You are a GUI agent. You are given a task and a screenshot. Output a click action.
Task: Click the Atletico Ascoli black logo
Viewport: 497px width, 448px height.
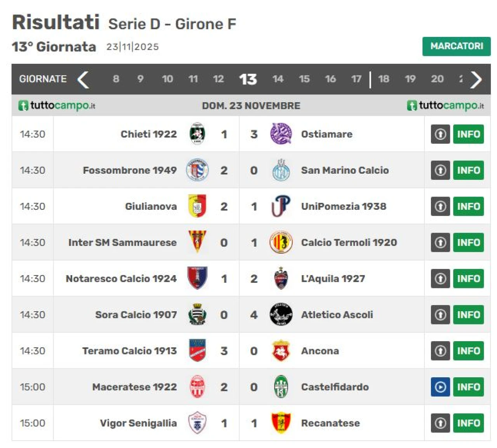pos(281,315)
